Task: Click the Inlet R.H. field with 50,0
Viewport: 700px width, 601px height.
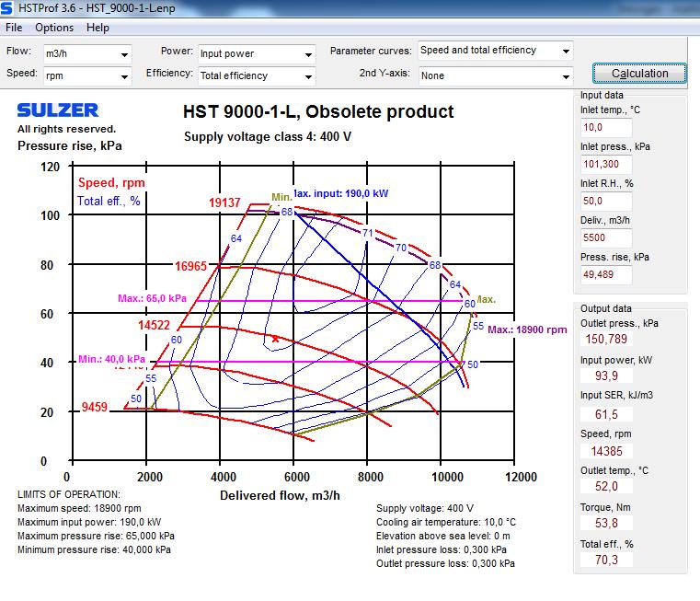Action: tap(606, 201)
